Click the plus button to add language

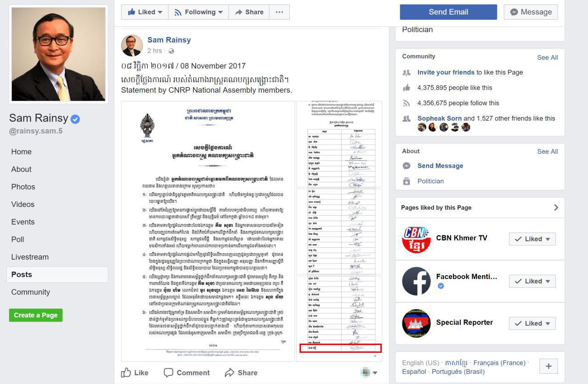click(548, 366)
